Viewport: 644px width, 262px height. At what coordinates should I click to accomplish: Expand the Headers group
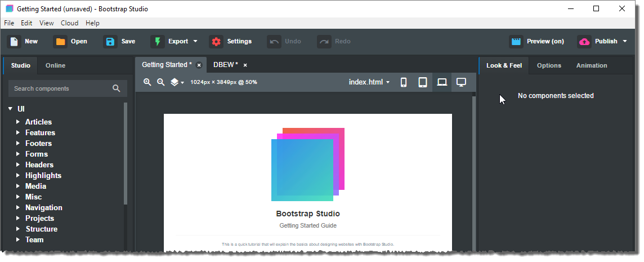(18, 165)
